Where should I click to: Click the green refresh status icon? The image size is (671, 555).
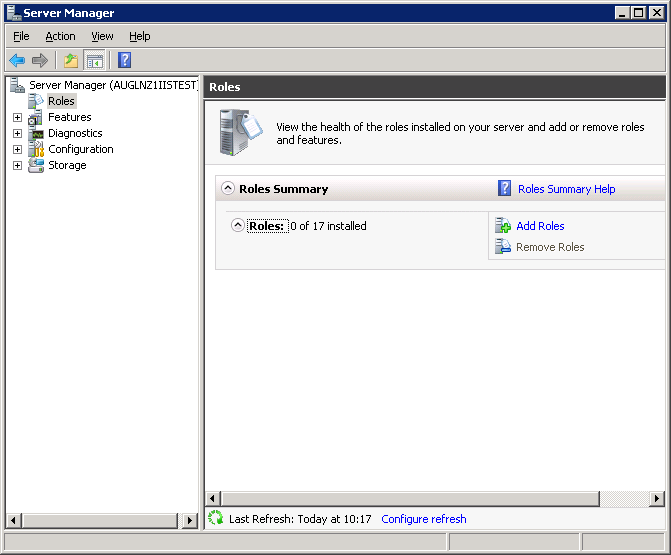[215, 518]
